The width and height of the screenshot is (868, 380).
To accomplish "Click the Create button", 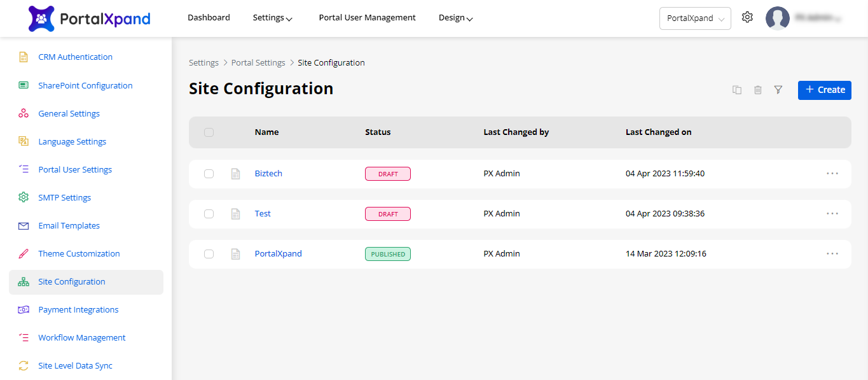I will pos(824,90).
